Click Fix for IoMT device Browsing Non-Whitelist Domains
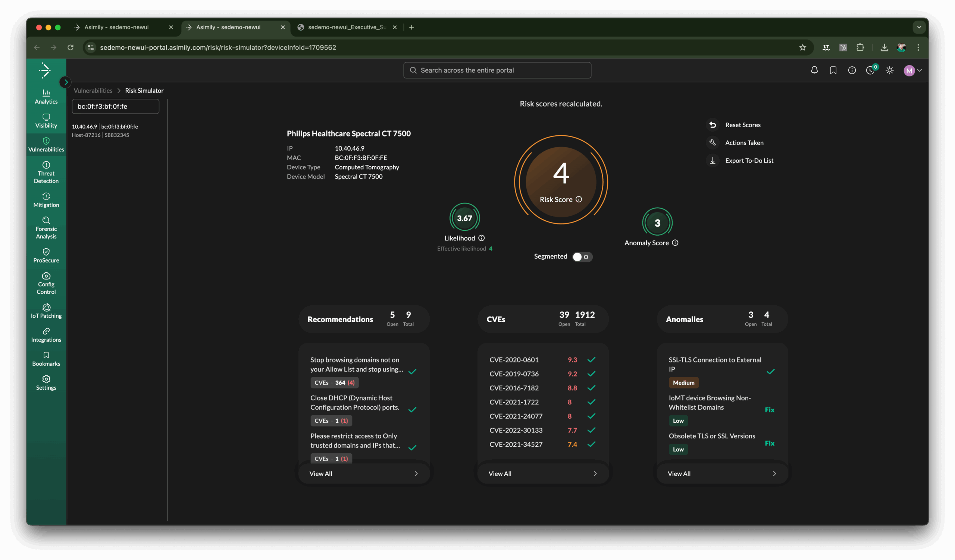 769,410
